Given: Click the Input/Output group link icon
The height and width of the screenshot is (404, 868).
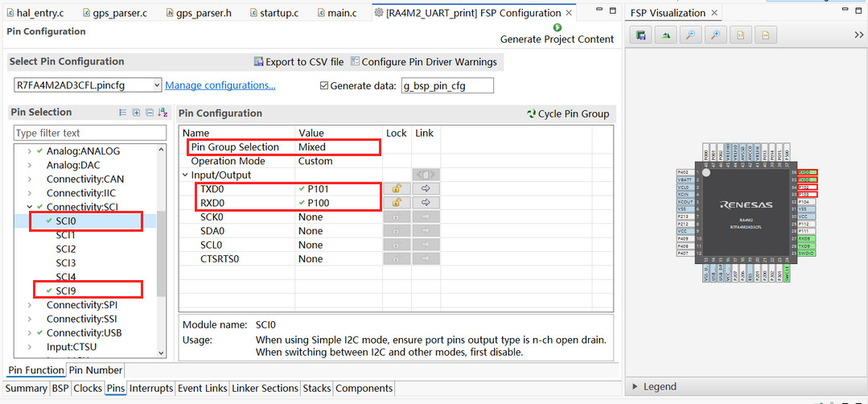Looking at the screenshot, I should (x=426, y=175).
